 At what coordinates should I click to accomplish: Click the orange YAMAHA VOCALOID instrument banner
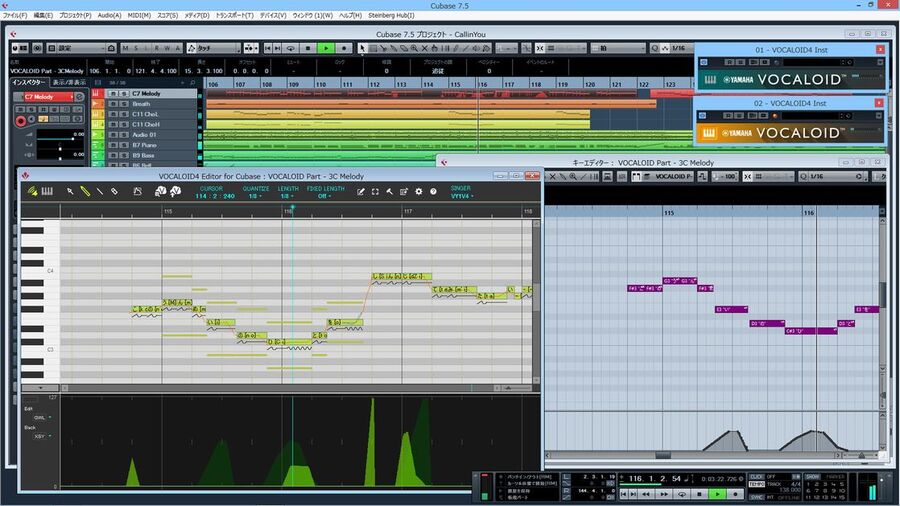(x=790, y=132)
